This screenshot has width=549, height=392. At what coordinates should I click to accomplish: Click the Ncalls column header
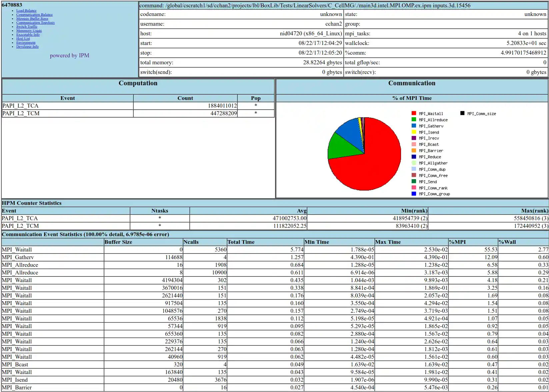191,242
